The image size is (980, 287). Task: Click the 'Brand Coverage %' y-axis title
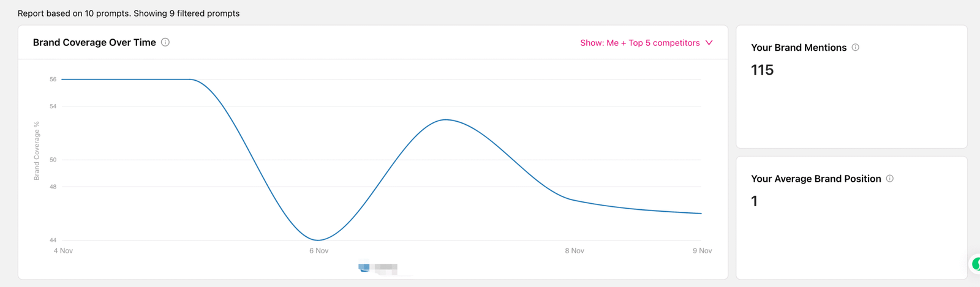click(37, 151)
